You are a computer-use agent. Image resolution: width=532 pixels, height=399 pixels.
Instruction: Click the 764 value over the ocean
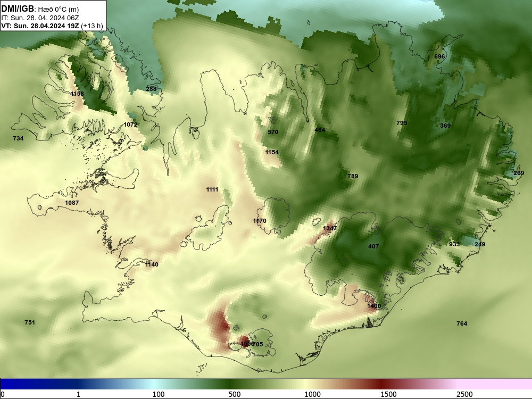tap(462, 323)
